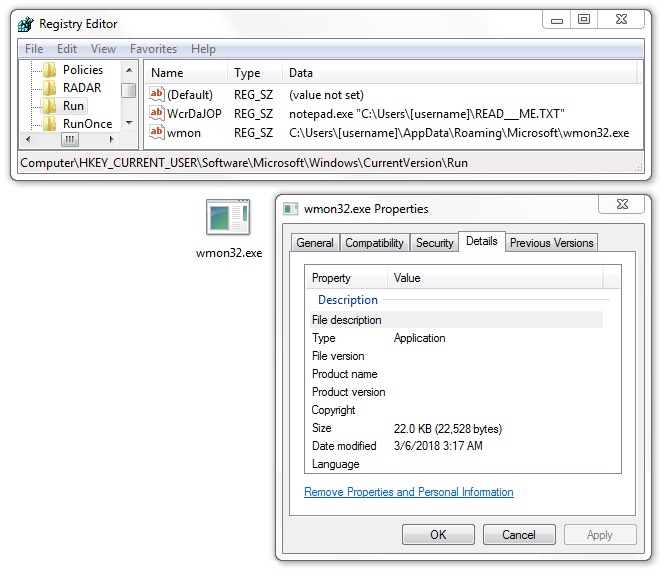Click the Description group heading
Screen dimensions: 663x575
[x=348, y=300]
